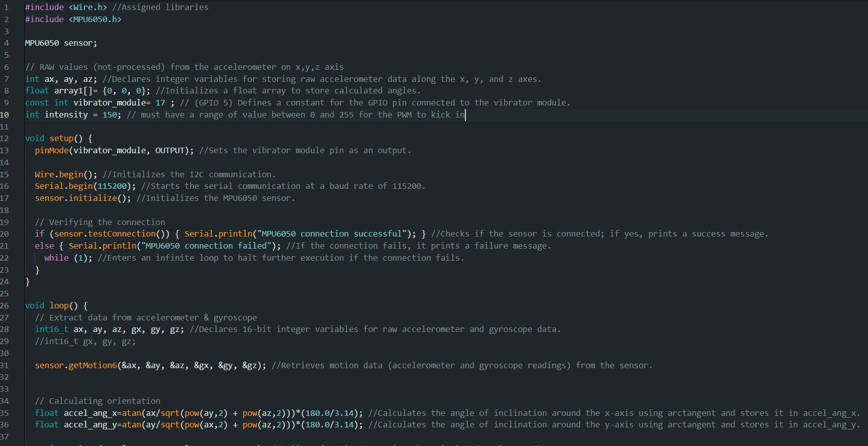Click "int16_t ax, ay, az, gx, gy, gz;" declaration
Viewport: 868px width, 446px height.
coord(109,329)
